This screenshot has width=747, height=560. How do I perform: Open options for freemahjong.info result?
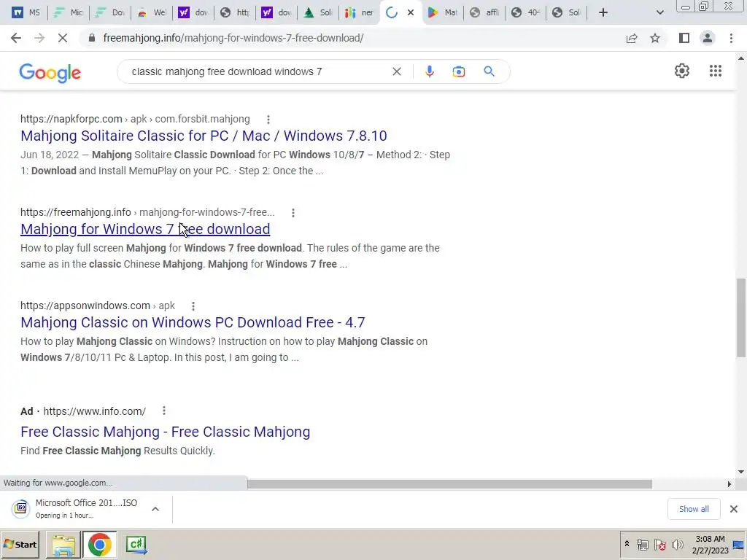click(293, 213)
